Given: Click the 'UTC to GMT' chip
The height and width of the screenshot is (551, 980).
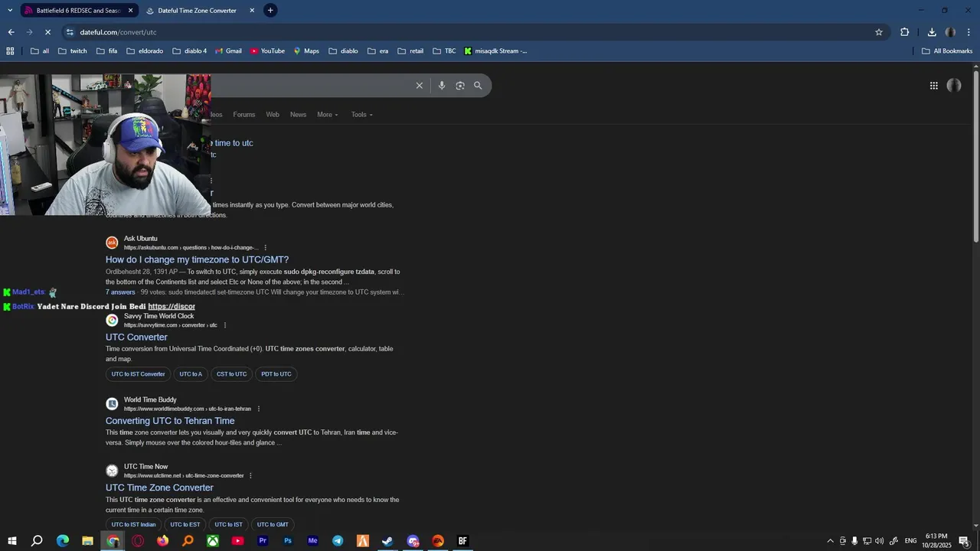Looking at the screenshot, I should click(273, 525).
